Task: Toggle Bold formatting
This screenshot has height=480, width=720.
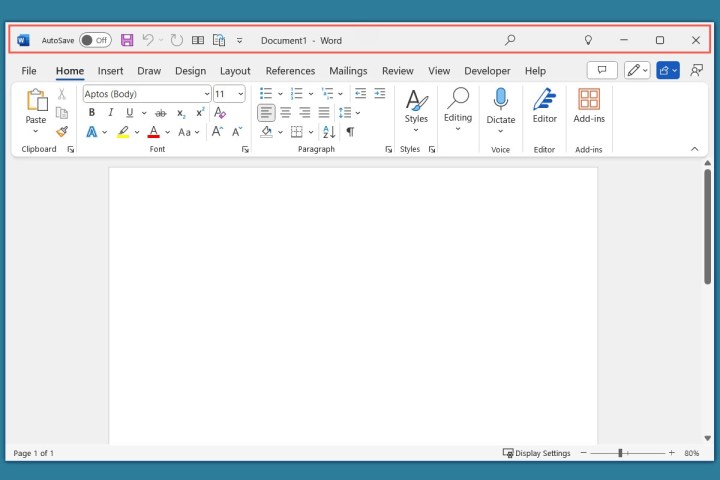Action: pyautogui.click(x=92, y=113)
